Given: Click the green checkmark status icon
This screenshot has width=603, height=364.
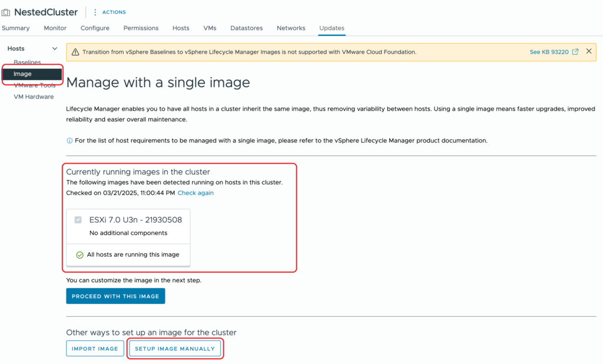Looking at the screenshot, I should (79, 255).
